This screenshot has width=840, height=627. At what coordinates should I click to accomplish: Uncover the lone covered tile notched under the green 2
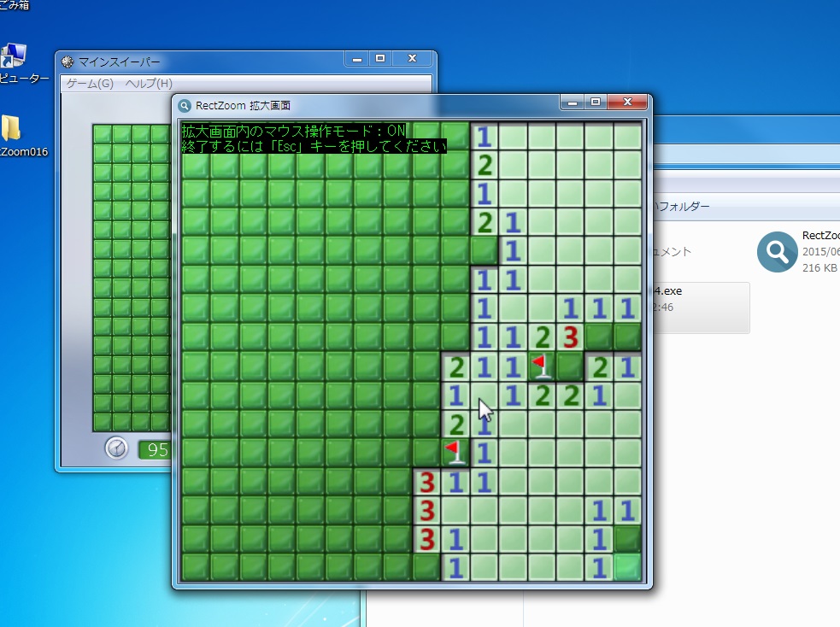[485, 251]
